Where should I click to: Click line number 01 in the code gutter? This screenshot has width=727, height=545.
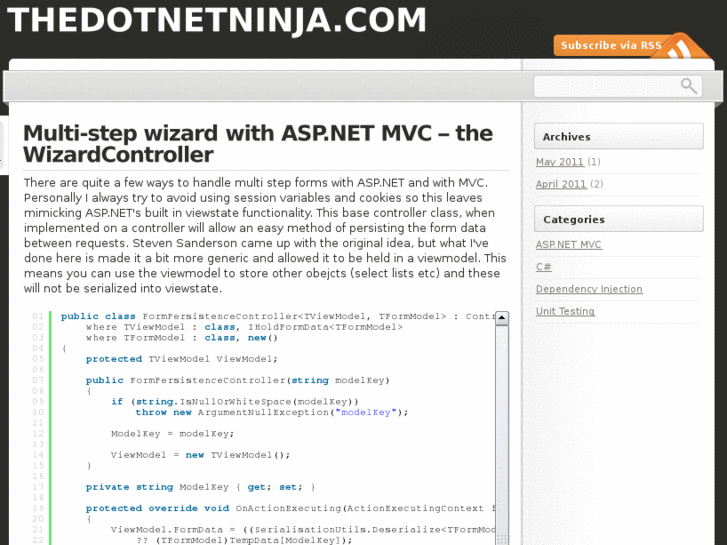point(38,316)
